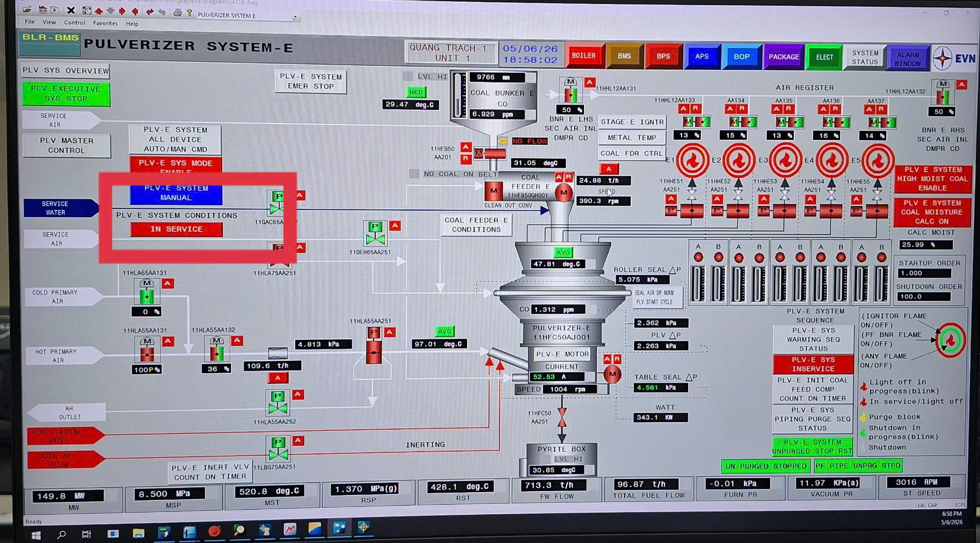The width and height of the screenshot is (980, 543).
Task: Click the 11HFC50 AA251 pyrite valve
Action: click(562, 417)
